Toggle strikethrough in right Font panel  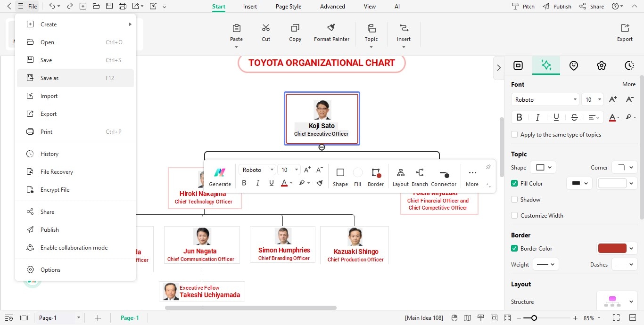tap(574, 117)
